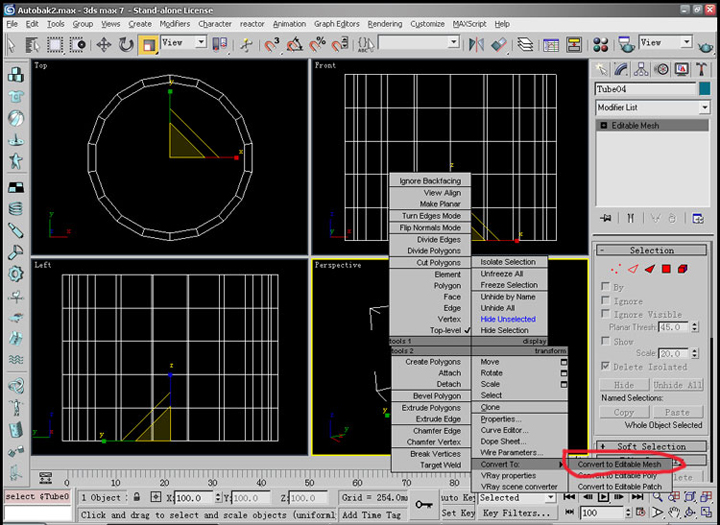
Task: Tick the Show normals checkbox
Action: click(x=606, y=341)
